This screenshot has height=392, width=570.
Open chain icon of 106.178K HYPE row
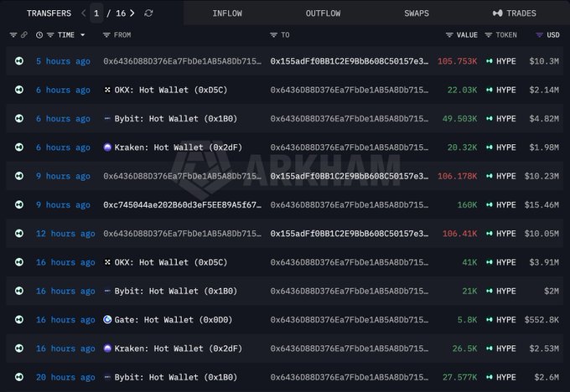19,176
